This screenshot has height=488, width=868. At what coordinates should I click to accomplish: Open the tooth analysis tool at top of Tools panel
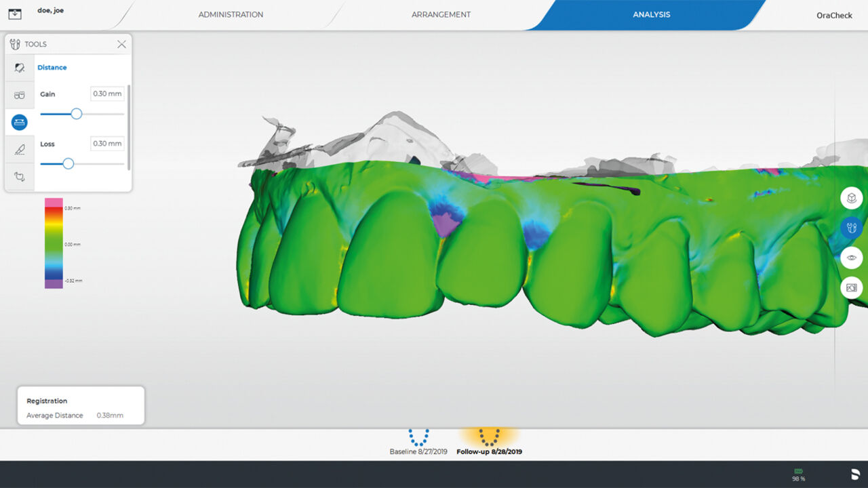pyautogui.click(x=19, y=67)
